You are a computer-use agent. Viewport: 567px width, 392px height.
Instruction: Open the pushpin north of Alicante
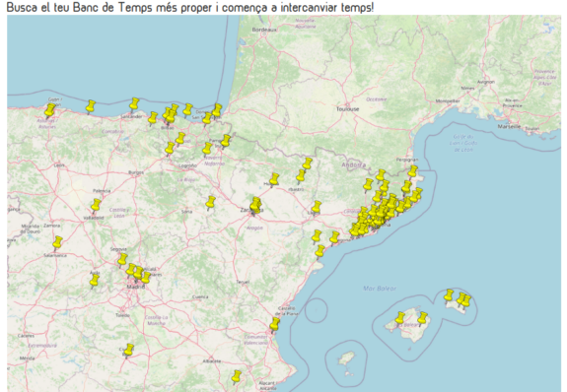(236, 377)
